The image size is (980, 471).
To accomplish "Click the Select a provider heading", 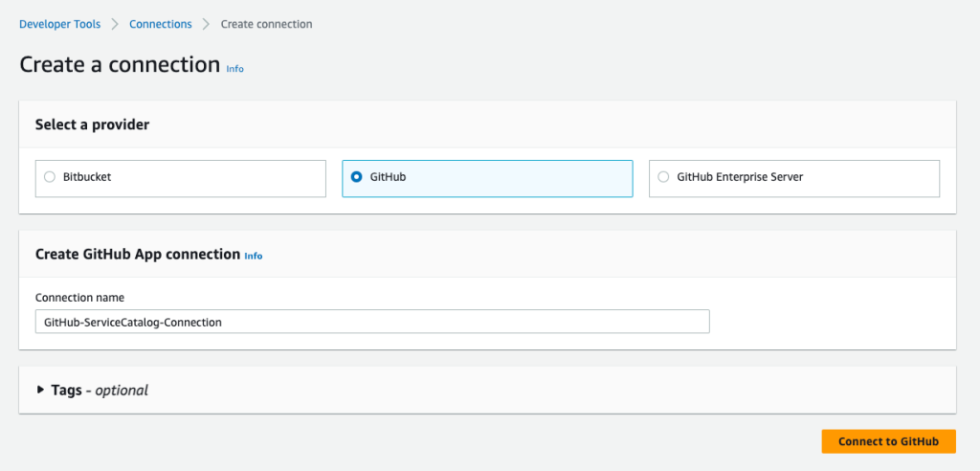I will coord(93,124).
